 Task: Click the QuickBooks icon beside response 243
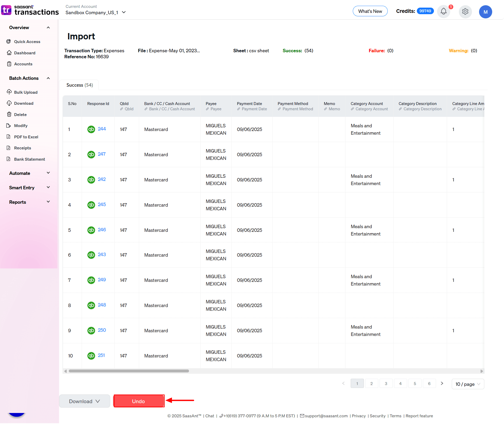tap(91, 255)
